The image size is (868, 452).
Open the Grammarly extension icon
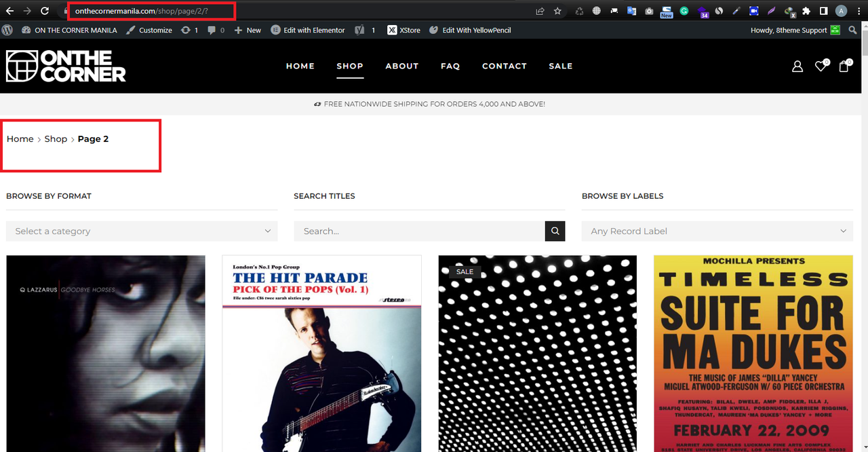point(684,11)
